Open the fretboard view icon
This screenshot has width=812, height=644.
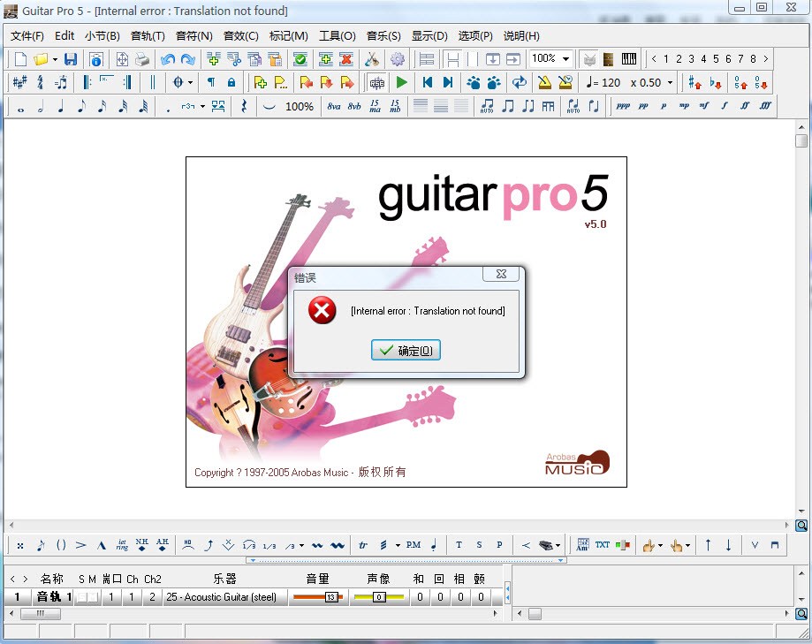(609, 59)
